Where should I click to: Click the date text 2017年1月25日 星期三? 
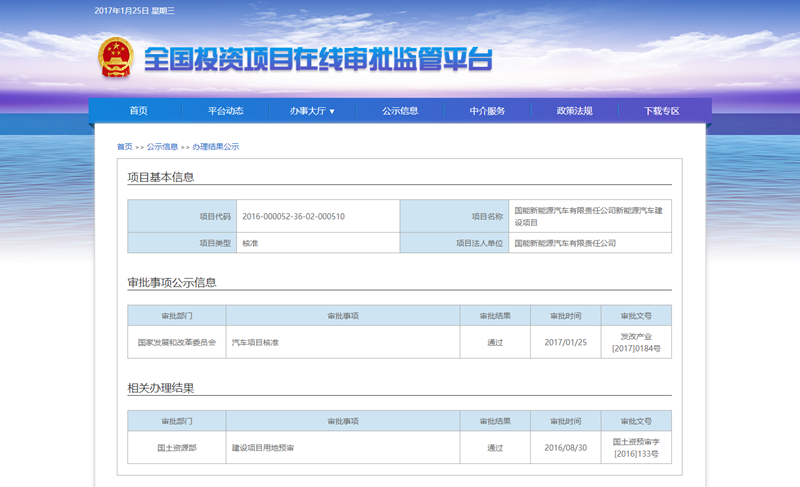[134, 10]
